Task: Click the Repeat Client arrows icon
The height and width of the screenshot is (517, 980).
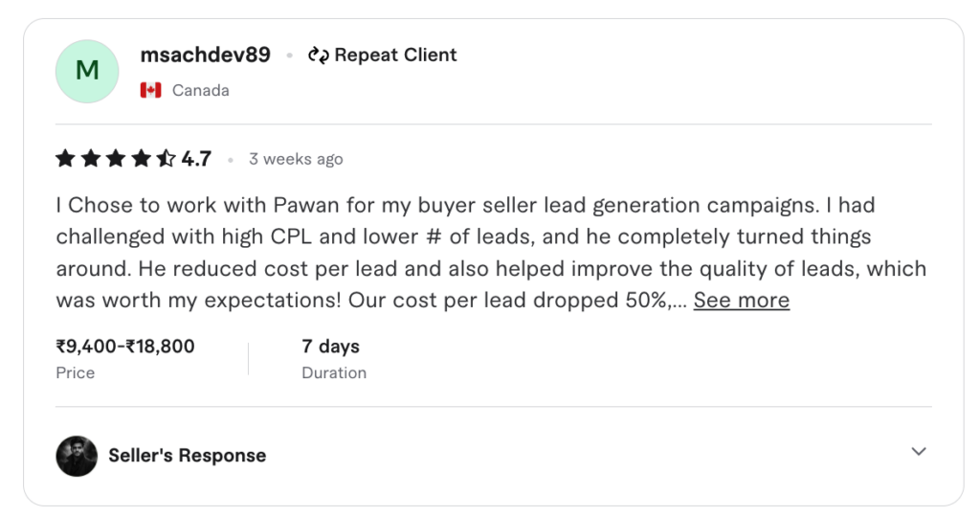Action: point(318,56)
